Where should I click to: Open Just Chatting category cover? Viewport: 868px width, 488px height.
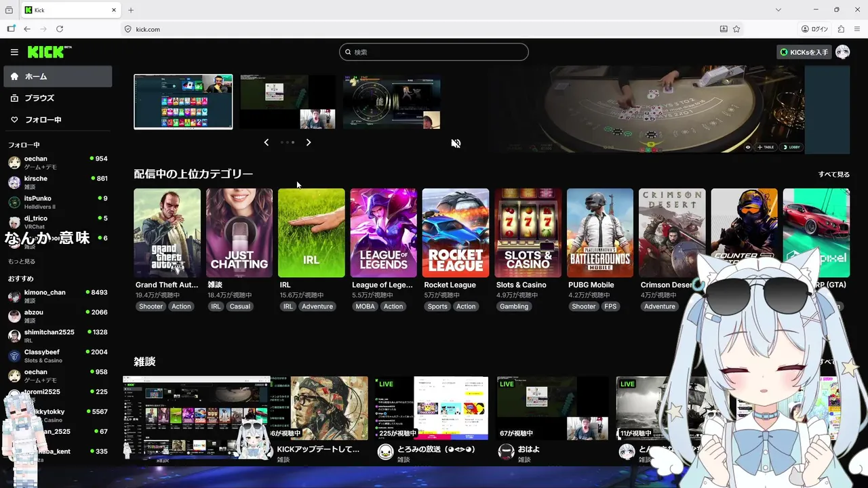click(x=239, y=233)
